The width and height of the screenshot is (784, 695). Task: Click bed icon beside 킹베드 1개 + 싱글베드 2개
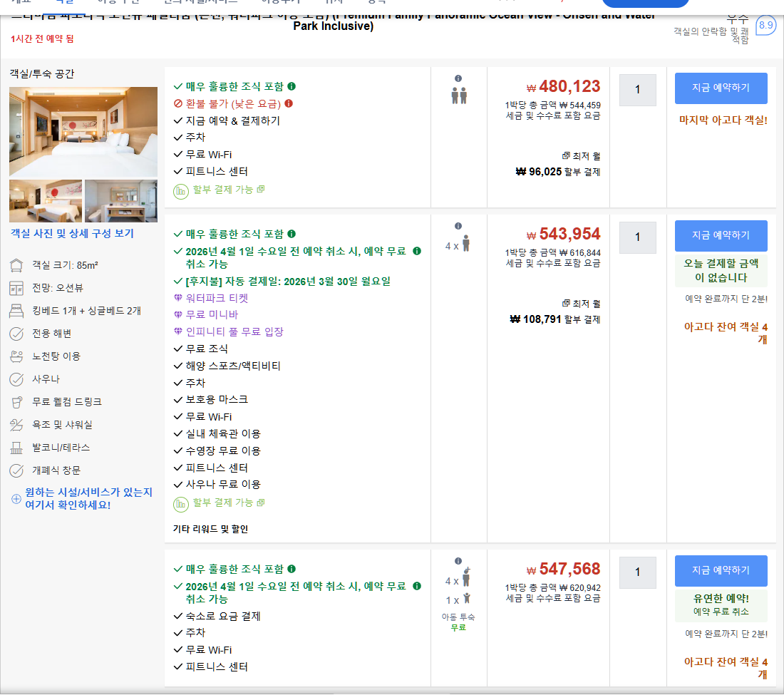coord(16,311)
